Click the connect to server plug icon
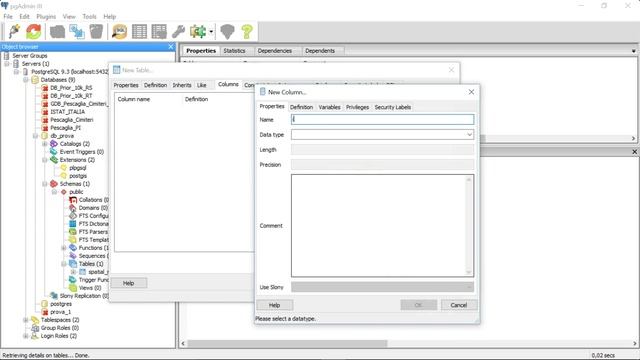 click(x=15, y=31)
